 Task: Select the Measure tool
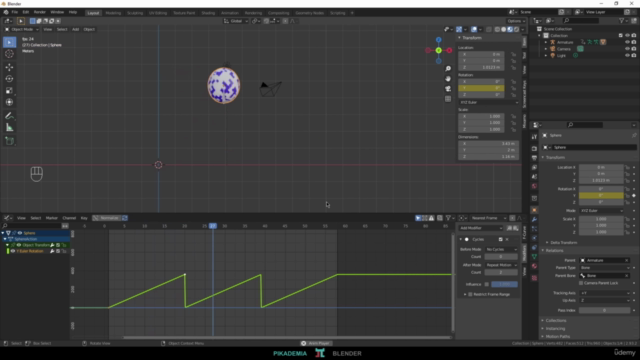[9, 128]
